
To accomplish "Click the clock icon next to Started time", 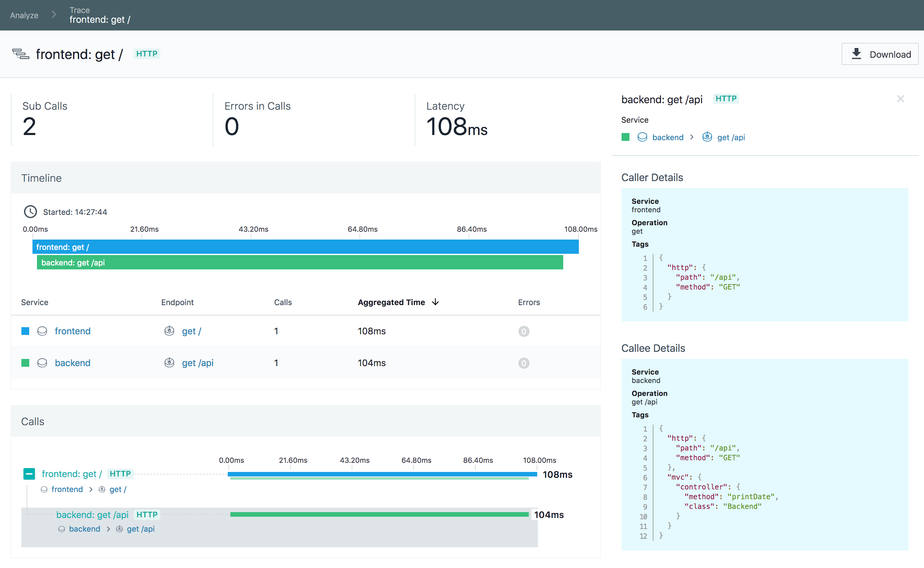I will pyautogui.click(x=30, y=212).
